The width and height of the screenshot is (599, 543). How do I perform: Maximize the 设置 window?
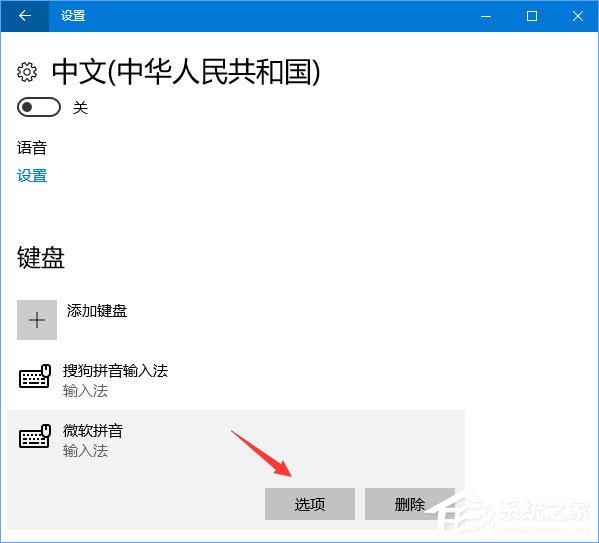tap(532, 16)
